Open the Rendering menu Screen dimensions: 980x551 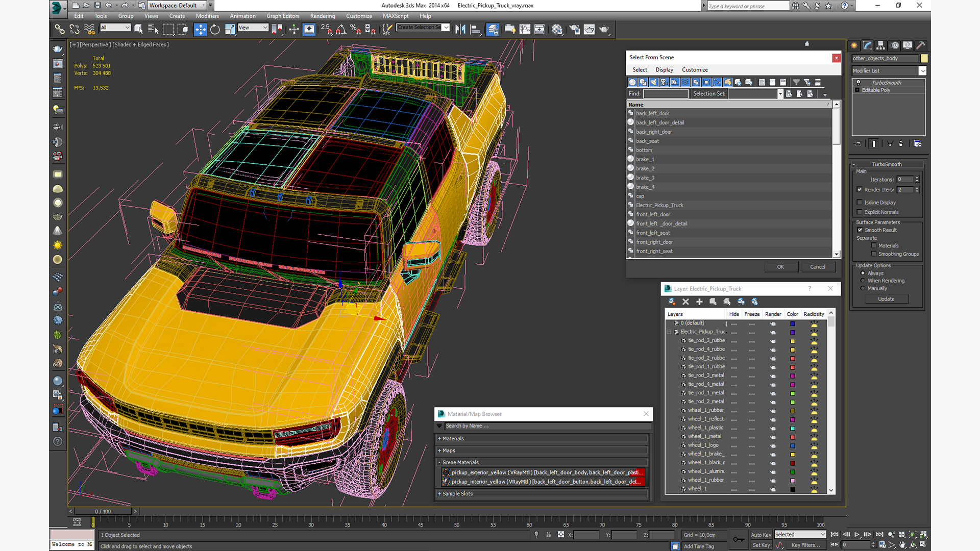click(x=323, y=16)
